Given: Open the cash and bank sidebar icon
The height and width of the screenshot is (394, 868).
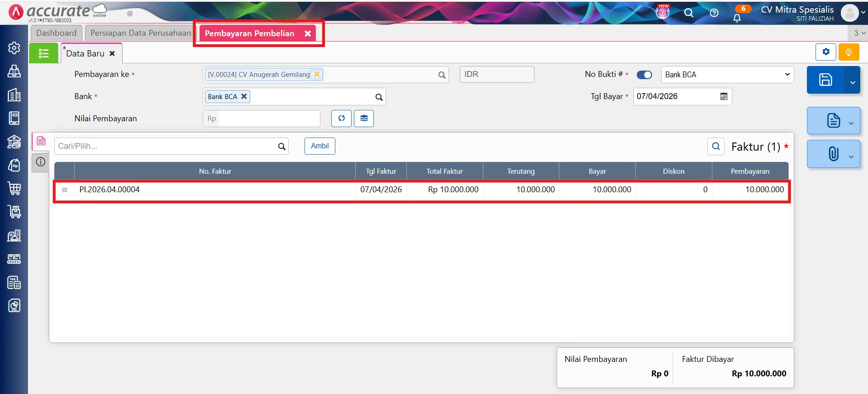Looking at the screenshot, I should (14, 142).
